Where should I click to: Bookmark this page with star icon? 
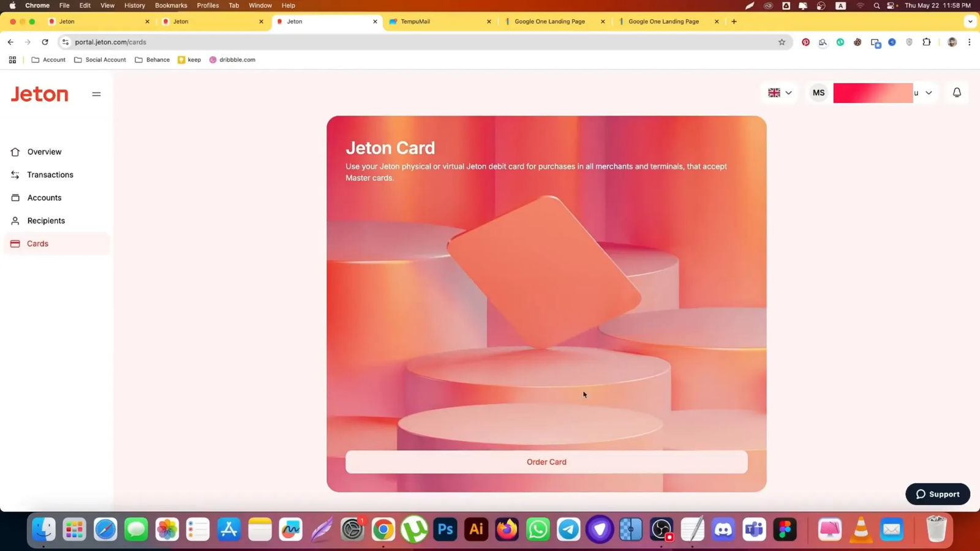[782, 42]
